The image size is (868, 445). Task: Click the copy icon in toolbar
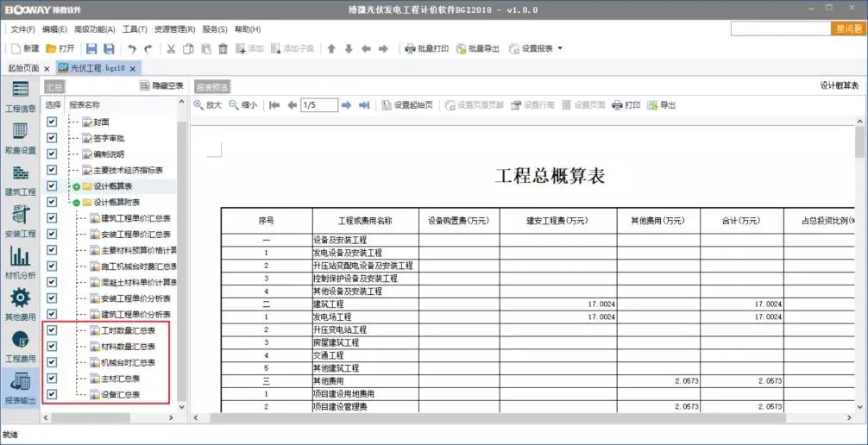coord(188,48)
